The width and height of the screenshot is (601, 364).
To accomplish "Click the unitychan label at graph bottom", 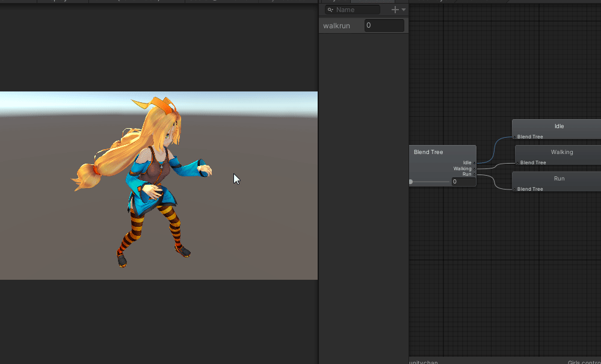I will pyautogui.click(x=424, y=362).
